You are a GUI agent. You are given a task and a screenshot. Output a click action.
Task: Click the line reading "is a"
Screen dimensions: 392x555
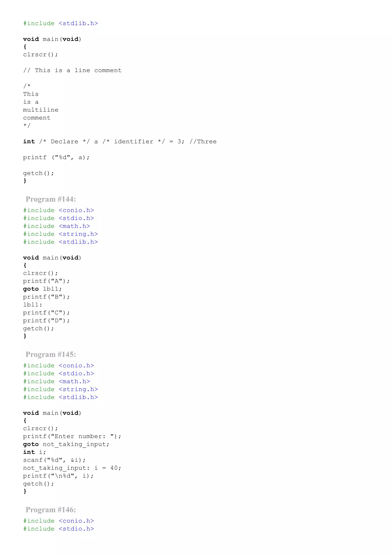point(31,102)
